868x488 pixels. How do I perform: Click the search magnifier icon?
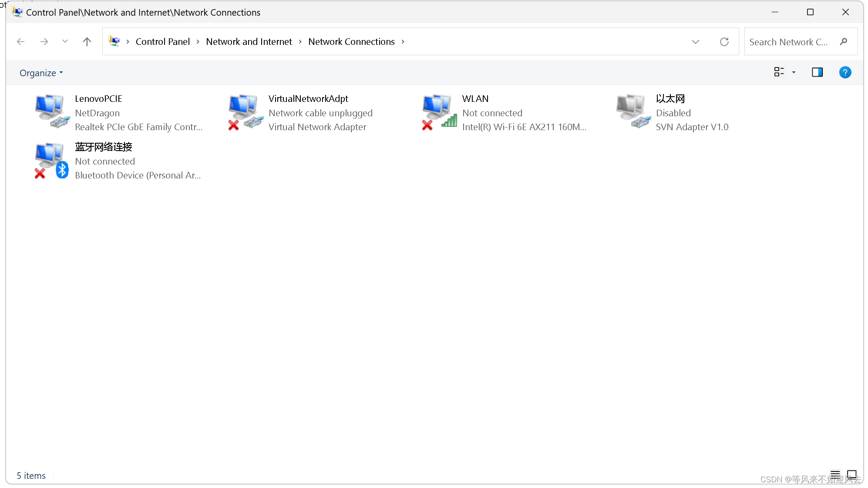pyautogui.click(x=844, y=41)
